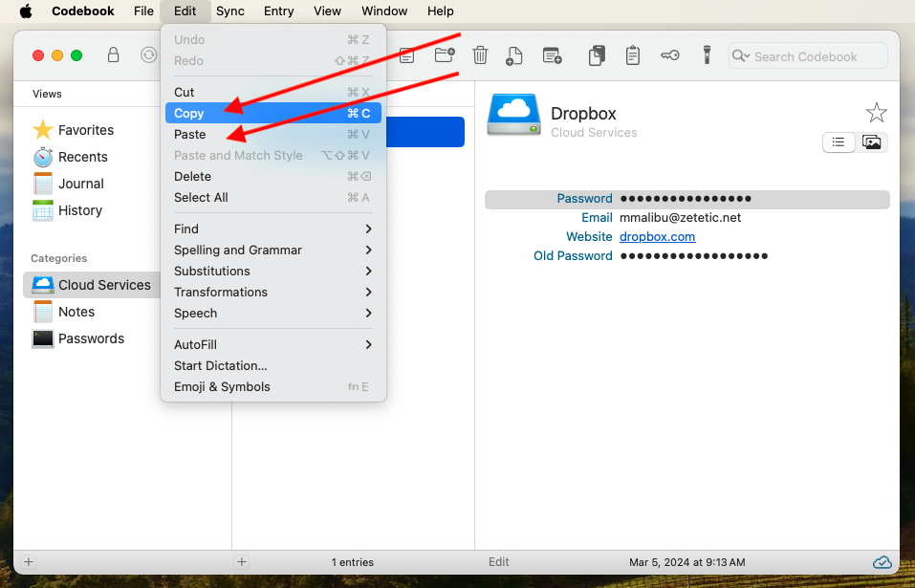Click the trash delete icon
The width and height of the screenshot is (915, 588).
pyautogui.click(x=480, y=55)
